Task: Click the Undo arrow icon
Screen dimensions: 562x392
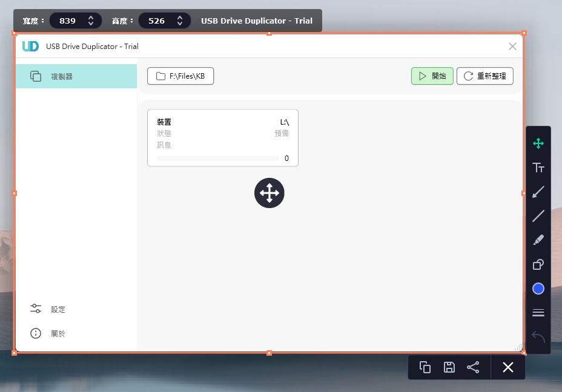Action: [538, 336]
